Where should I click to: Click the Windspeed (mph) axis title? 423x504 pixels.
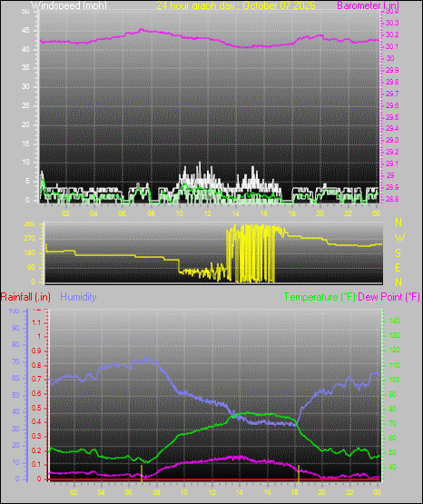click(x=69, y=5)
